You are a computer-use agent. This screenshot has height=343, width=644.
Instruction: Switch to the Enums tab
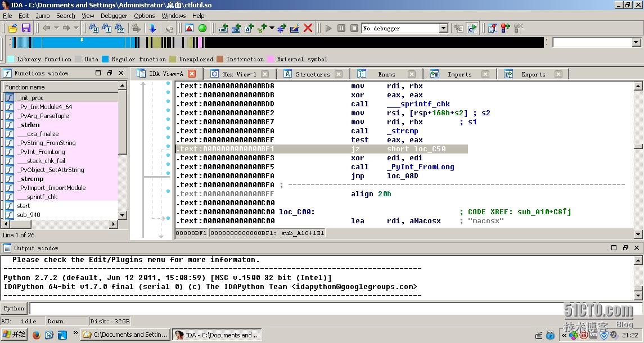point(386,74)
